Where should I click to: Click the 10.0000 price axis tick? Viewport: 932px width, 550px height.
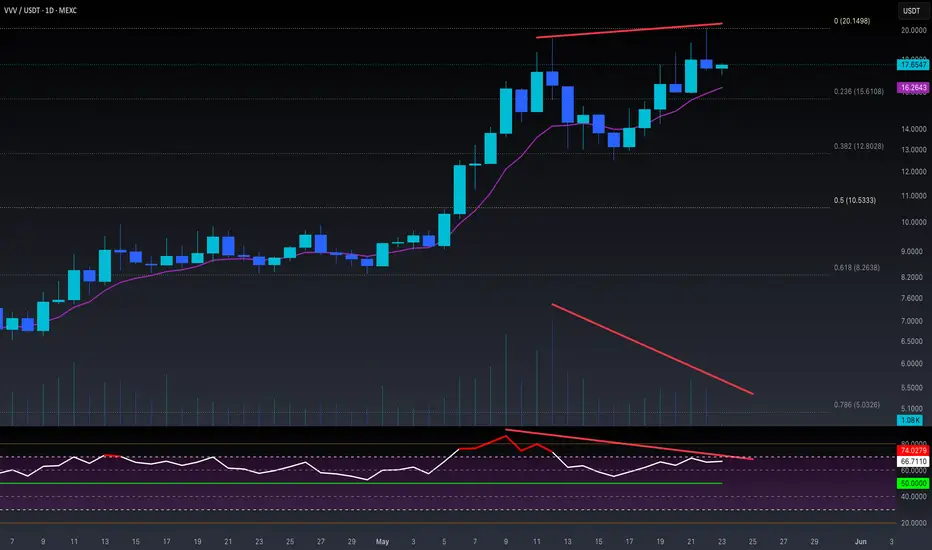click(914, 222)
